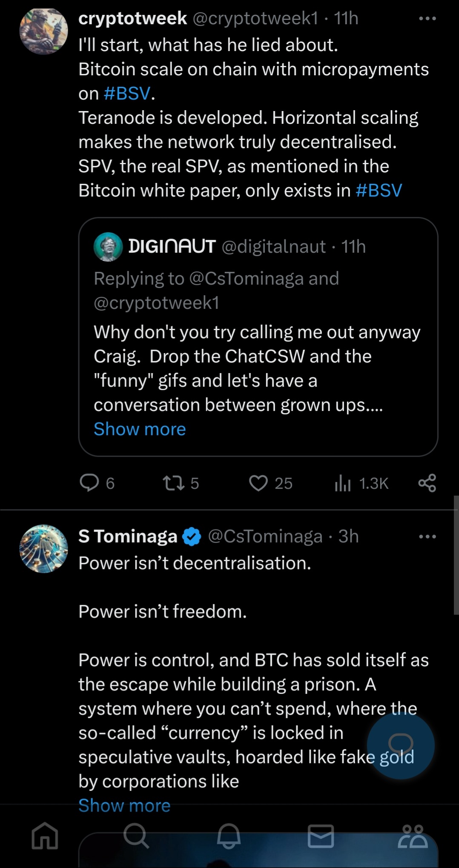The height and width of the screenshot is (868, 459).
Task: Share cryptotweek's tweet
Action: coord(427,483)
